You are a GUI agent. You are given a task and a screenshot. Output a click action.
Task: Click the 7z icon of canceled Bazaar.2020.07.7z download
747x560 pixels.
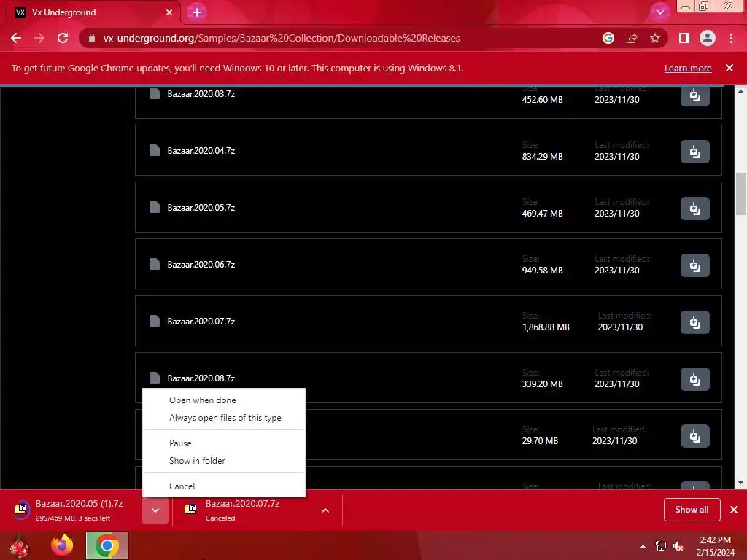(x=190, y=510)
